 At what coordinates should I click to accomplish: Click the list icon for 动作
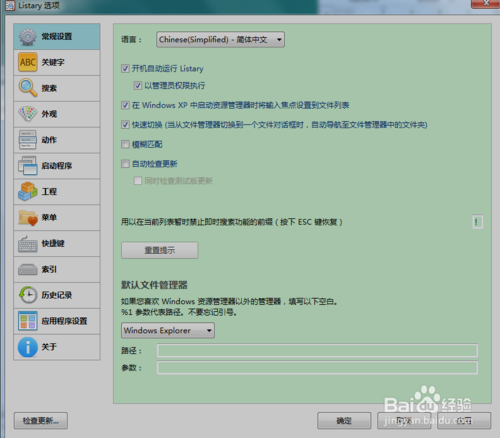point(28,140)
